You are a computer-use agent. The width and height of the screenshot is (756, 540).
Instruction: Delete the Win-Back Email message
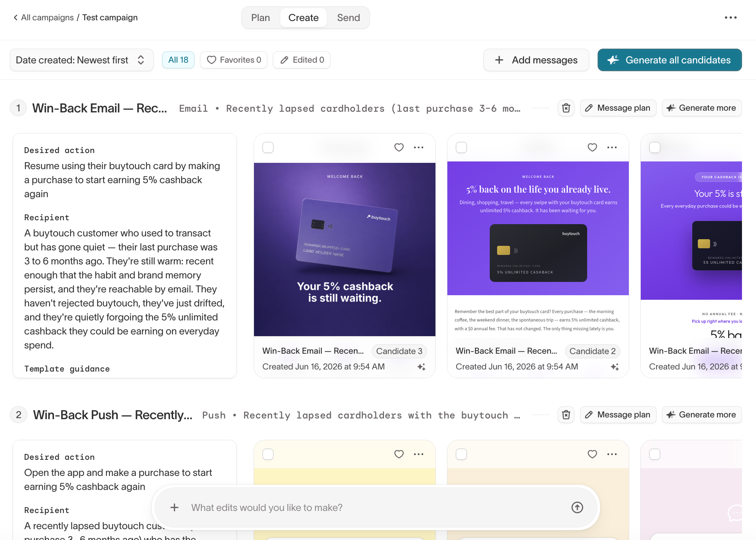566,108
